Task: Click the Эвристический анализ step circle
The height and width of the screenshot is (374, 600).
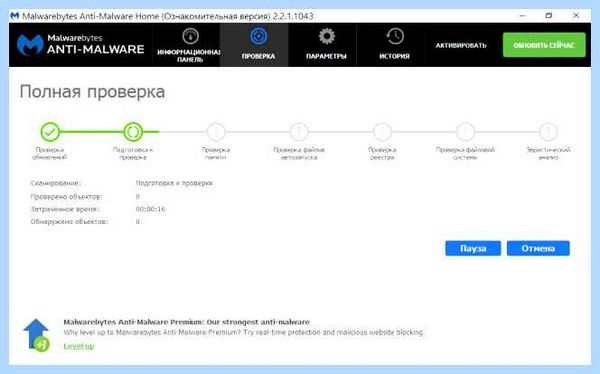Action: (548, 132)
